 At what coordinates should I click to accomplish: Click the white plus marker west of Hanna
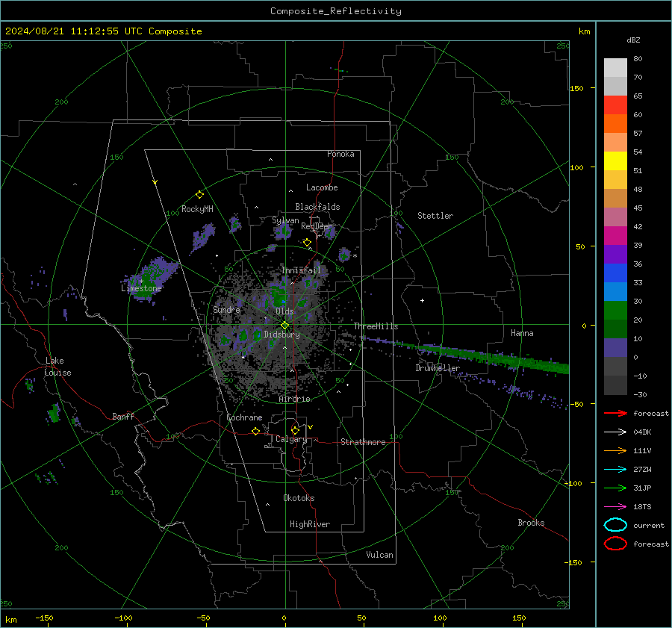pyautogui.click(x=422, y=300)
